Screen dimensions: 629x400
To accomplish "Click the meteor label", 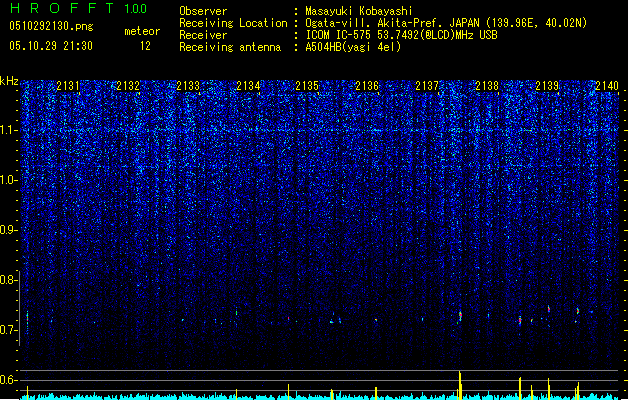I will (142, 31).
